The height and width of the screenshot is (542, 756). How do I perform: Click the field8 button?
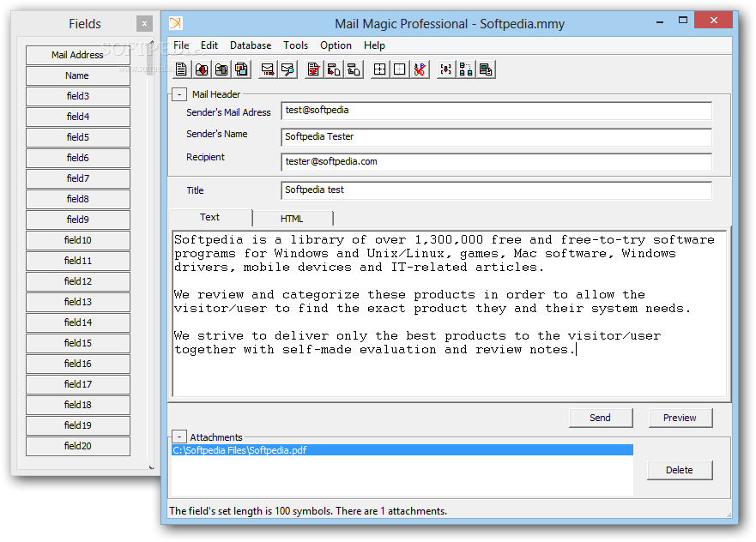(77, 199)
